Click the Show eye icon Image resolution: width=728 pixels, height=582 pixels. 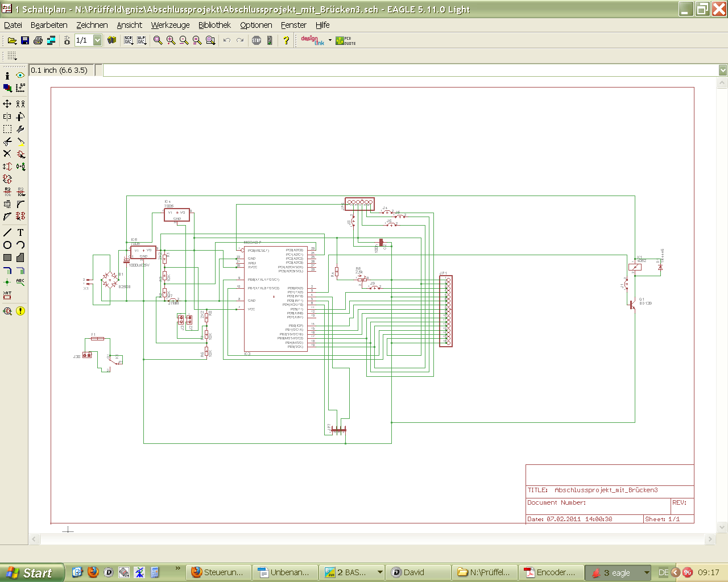20,75
